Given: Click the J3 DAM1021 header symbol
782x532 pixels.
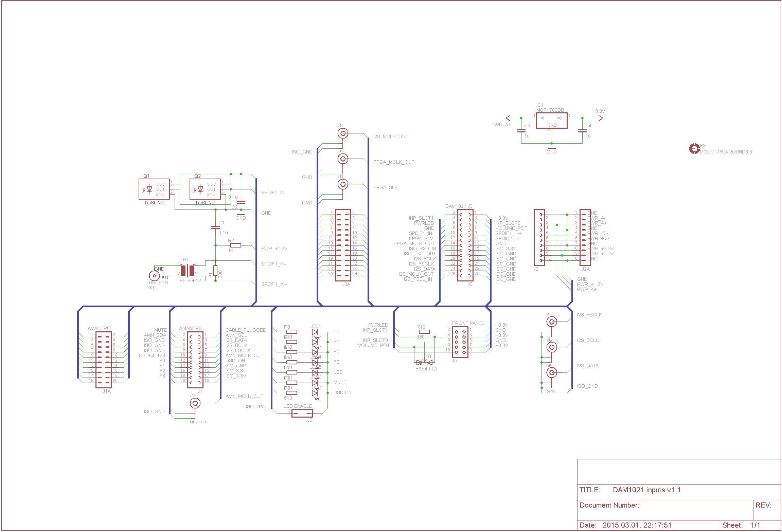Looking at the screenshot, I should pyautogui.click(x=465, y=245).
